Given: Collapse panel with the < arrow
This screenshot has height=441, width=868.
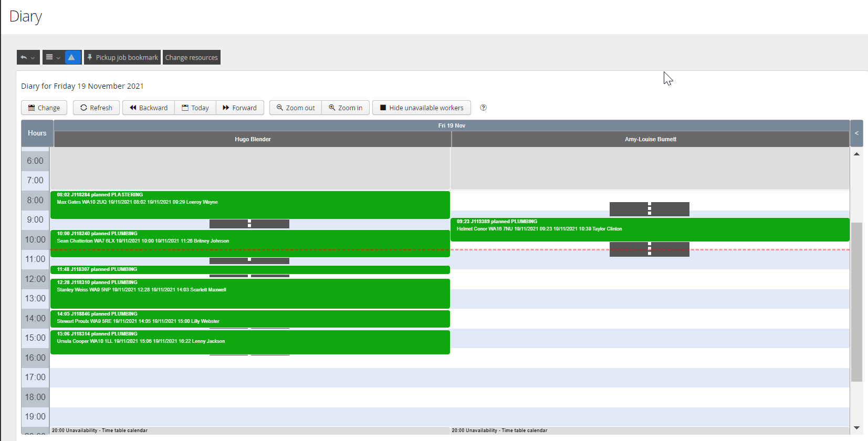Looking at the screenshot, I should pyautogui.click(x=856, y=133).
